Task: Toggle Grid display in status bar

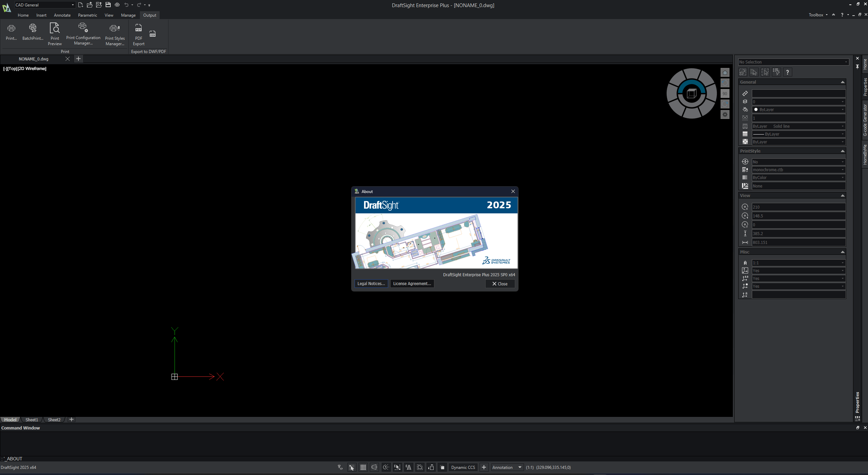Action: pos(363,467)
